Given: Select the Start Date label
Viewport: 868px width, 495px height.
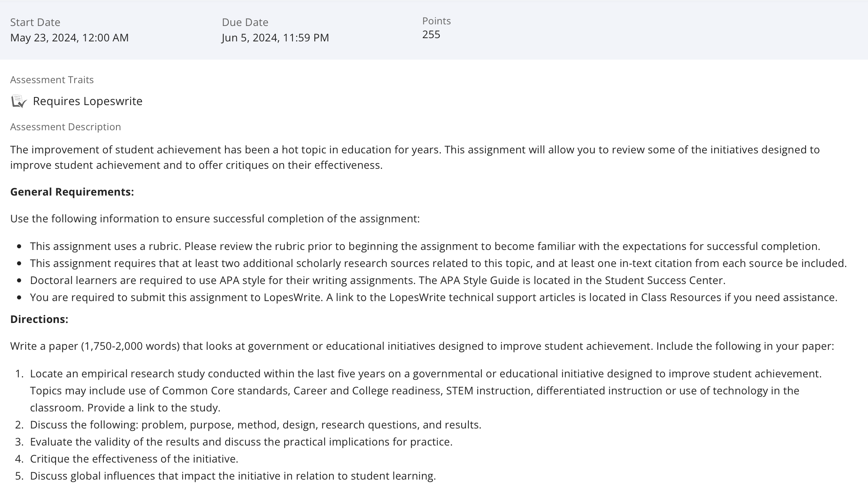Looking at the screenshot, I should 35,22.
